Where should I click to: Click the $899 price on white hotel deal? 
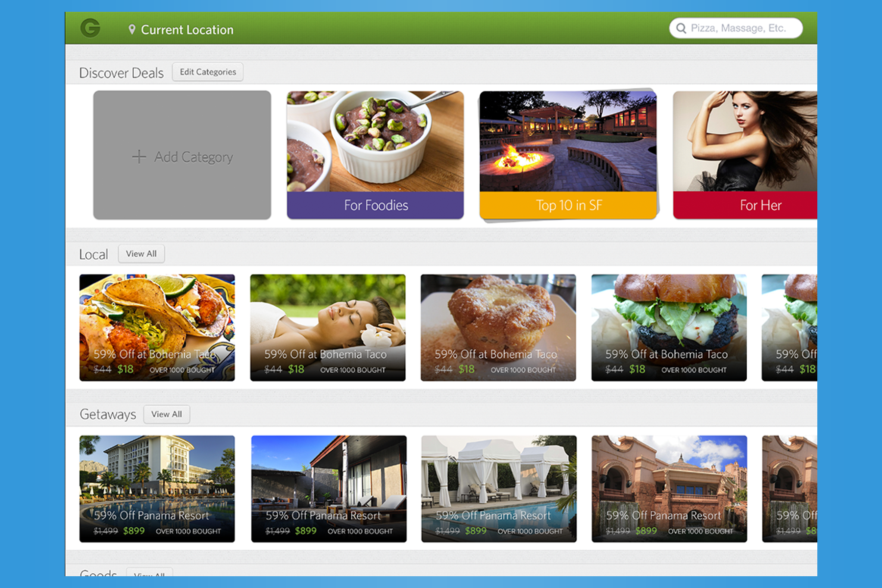(134, 531)
